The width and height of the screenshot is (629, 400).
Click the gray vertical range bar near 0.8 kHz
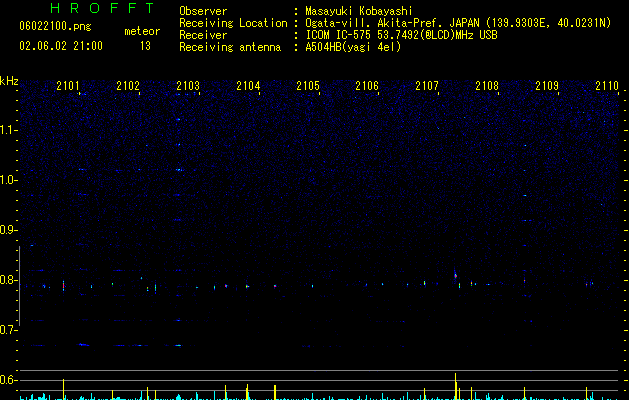point(19,286)
